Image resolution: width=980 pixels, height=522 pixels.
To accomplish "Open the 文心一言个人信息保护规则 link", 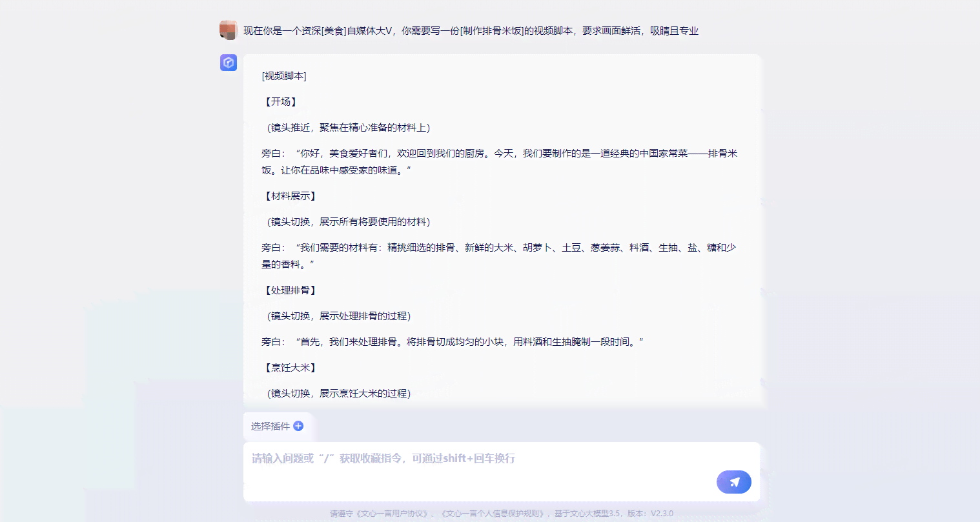I will coord(493,514).
